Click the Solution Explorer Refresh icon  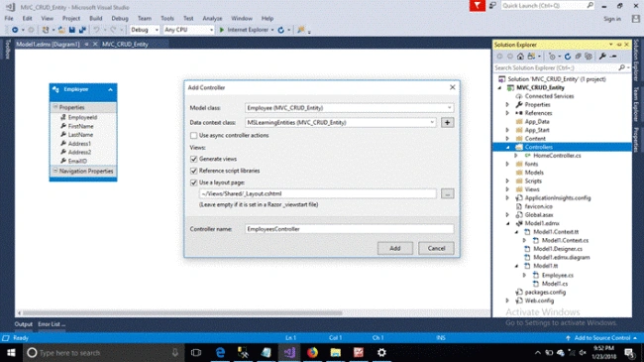568,57
